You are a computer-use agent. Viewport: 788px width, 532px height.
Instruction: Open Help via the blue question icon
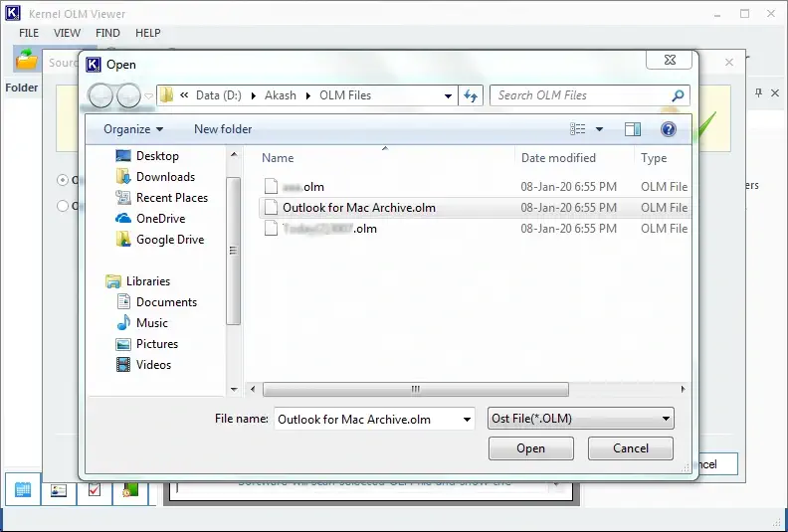pos(668,129)
